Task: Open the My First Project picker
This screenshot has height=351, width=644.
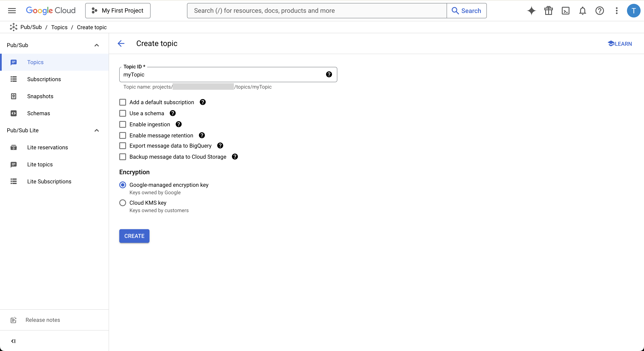Action: pyautogui.click(x=118, y=11)
